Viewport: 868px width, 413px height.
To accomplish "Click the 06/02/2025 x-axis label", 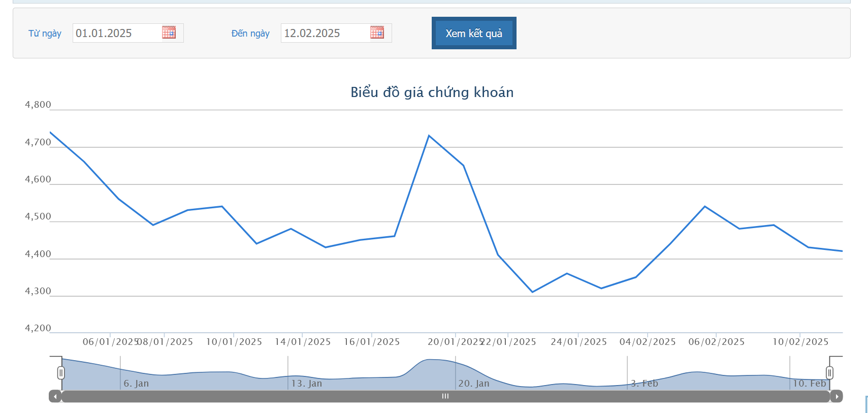I will coord(717,342).
